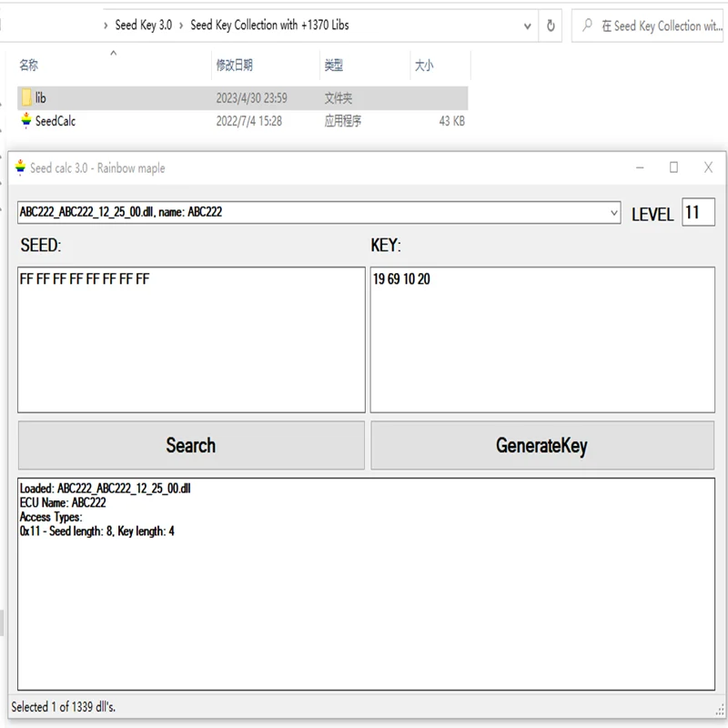Expand the Explorer address history dropdown
Screen dimensions: 728x728
click(528, 26)
